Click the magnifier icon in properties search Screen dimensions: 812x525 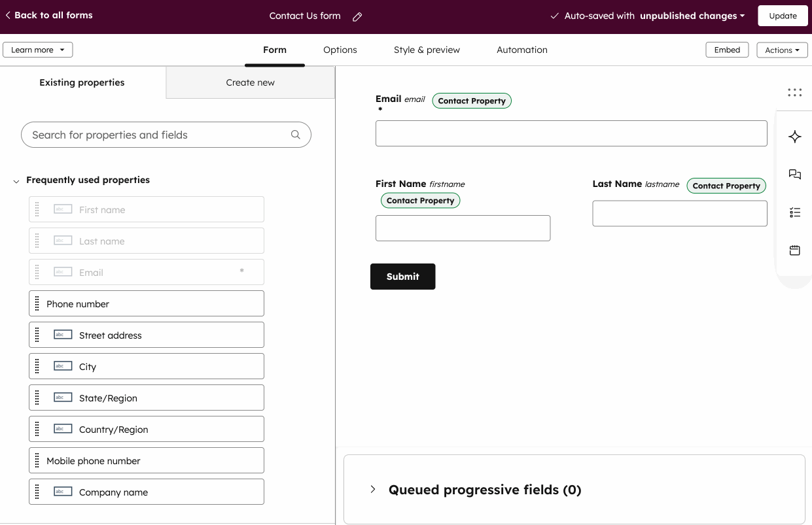click(x=295, y=134)
